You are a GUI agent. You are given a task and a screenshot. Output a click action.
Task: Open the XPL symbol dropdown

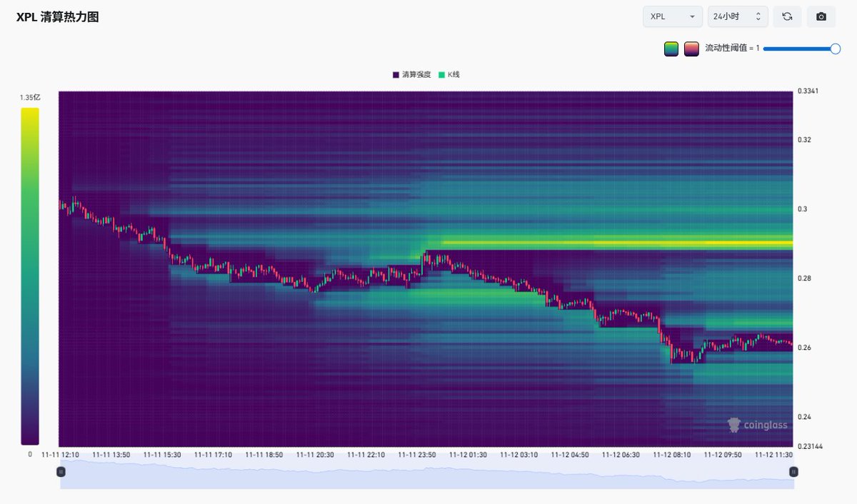[x=672, y=16]
